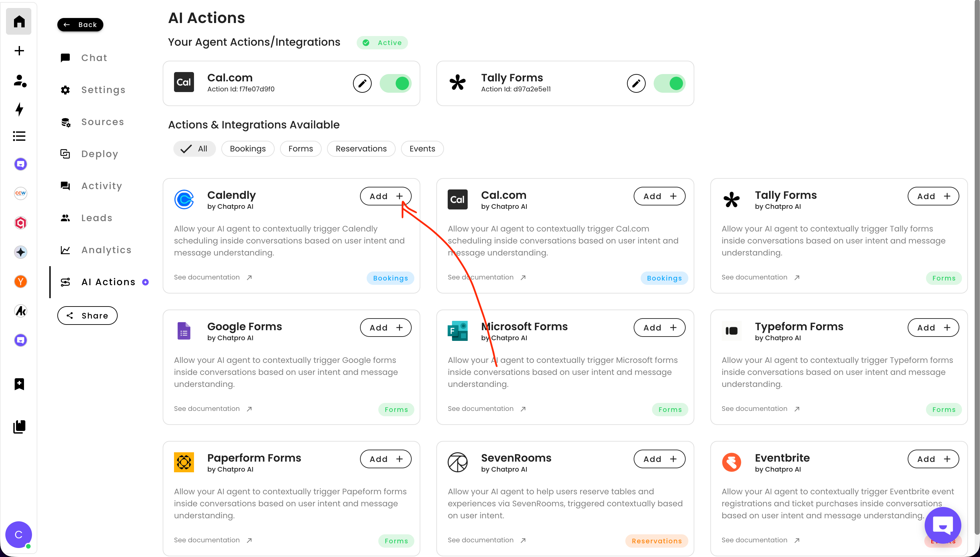Click the list icon in left rail
980x557 pixels.
click(19, 136)
